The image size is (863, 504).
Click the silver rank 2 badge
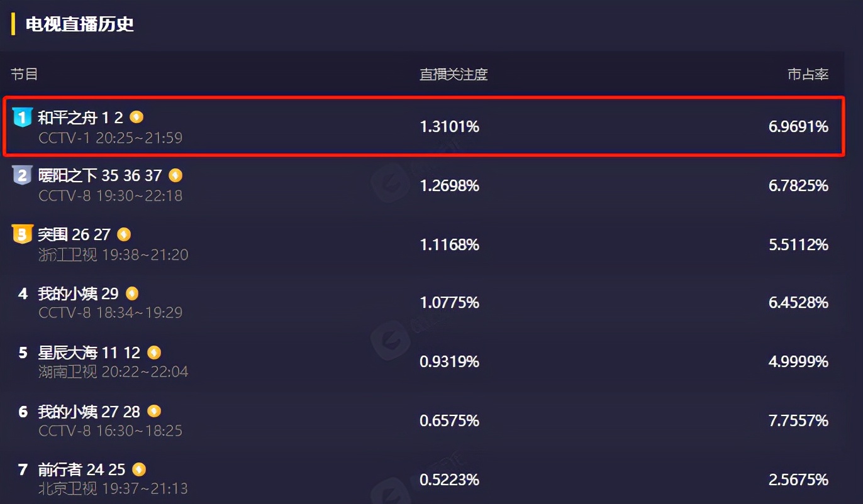point(22,175)
